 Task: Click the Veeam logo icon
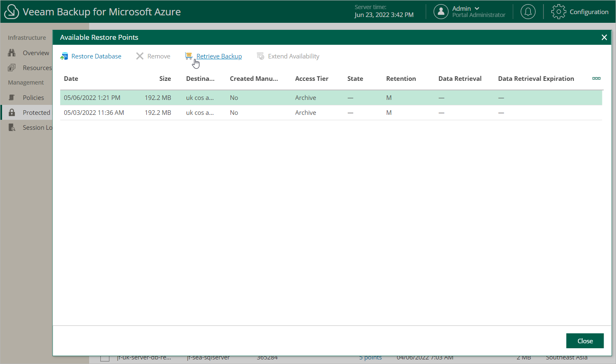click(11, 12)
